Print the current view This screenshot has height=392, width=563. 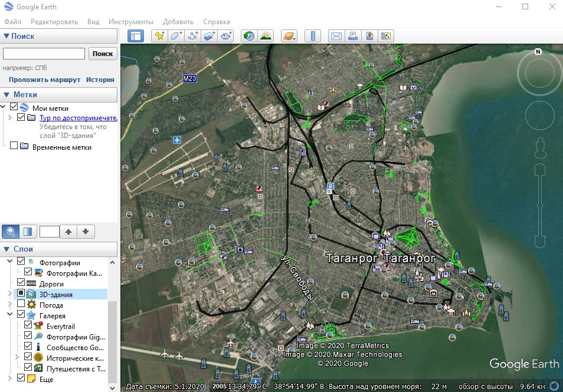352,36
